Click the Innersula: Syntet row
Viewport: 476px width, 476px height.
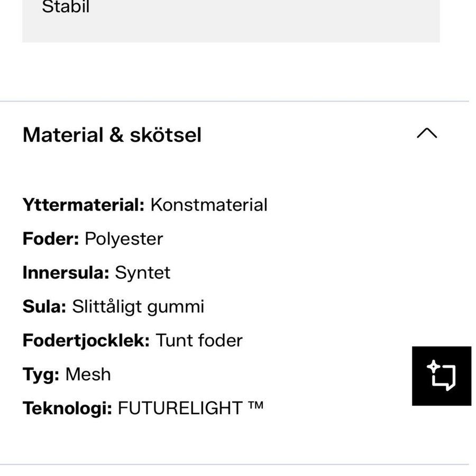[96, 272]
